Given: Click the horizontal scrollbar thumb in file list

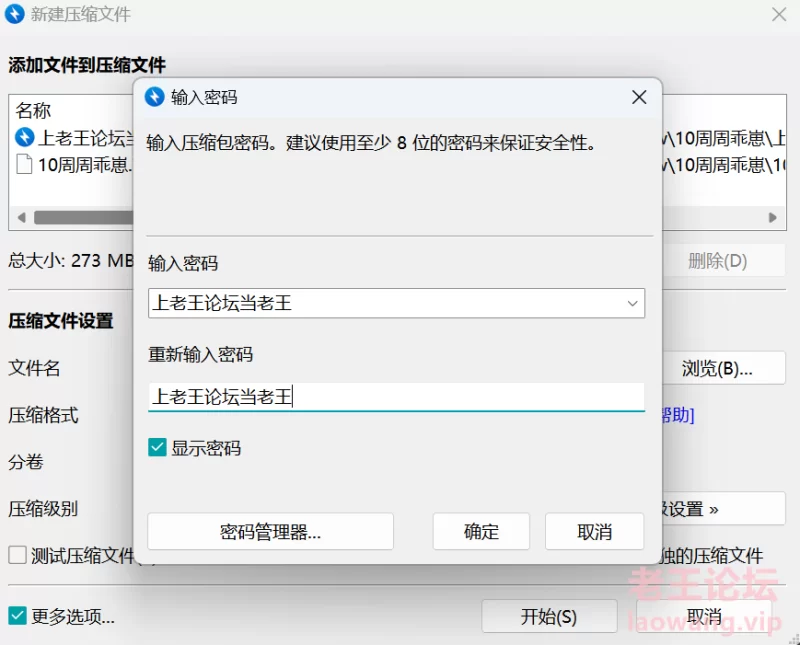Looking at the screenshot, I should pyautogui.click(x=84, y=217).
